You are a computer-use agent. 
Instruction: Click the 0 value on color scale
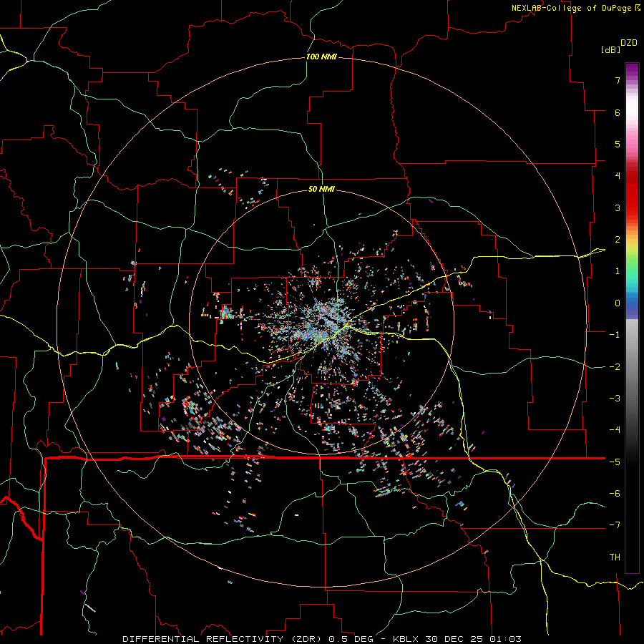coord(618,303)
